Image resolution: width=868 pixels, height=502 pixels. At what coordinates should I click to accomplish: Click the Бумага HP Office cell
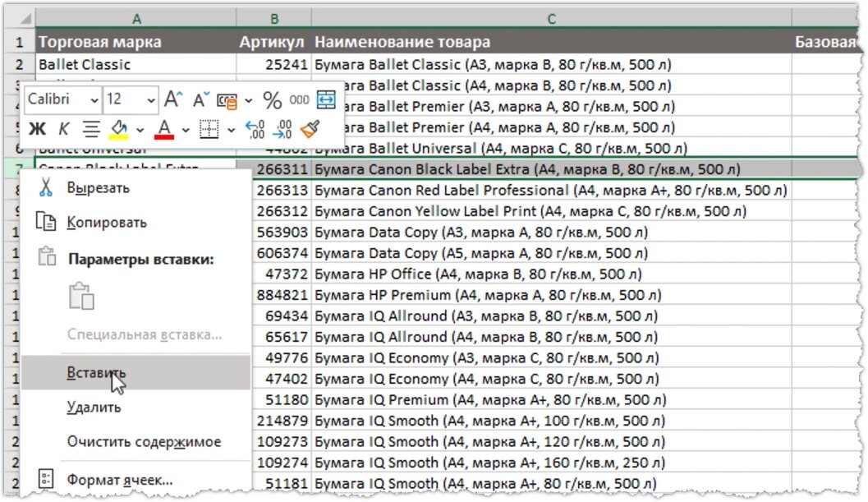[551, 274]
